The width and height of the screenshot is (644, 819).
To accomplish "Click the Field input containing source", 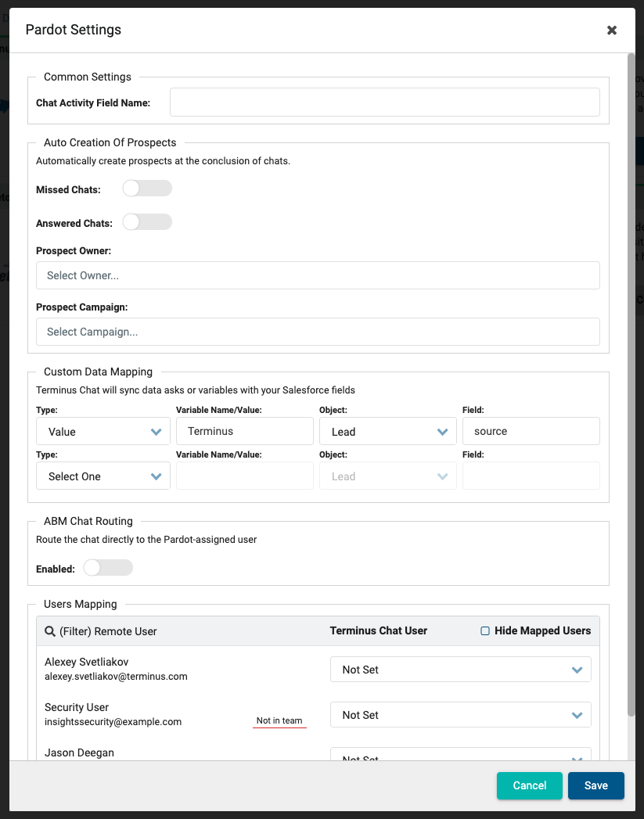I will [531, 432].
